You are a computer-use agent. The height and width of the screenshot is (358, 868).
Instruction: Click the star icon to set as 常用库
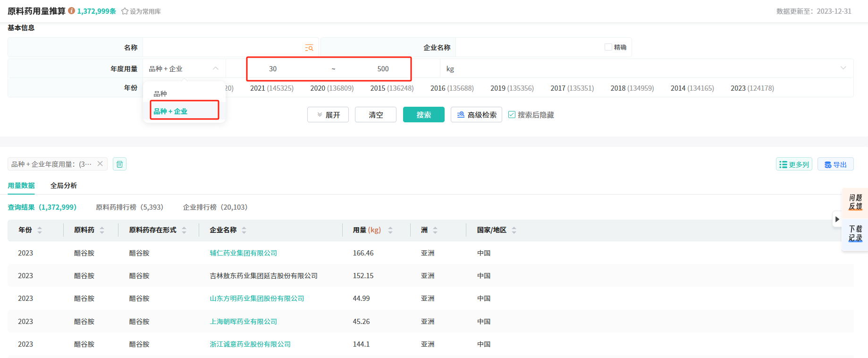coord(125,11)
